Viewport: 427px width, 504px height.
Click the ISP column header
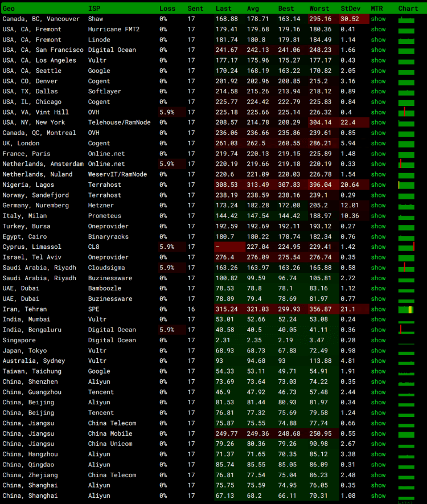(94, 9)
